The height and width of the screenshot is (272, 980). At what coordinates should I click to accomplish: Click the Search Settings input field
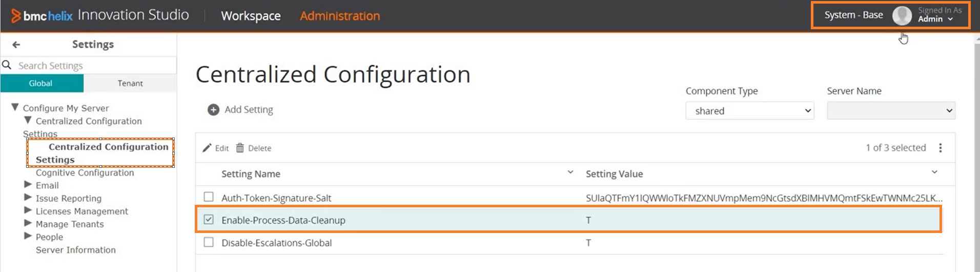tap(95, 66)
